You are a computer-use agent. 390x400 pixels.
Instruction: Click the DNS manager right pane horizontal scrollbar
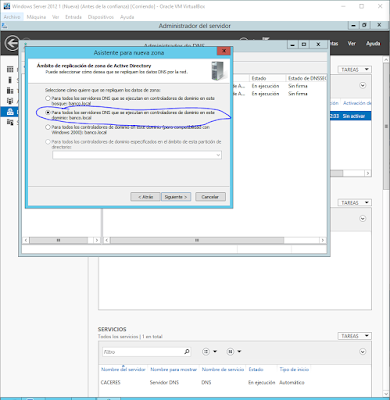pos(197,240)
